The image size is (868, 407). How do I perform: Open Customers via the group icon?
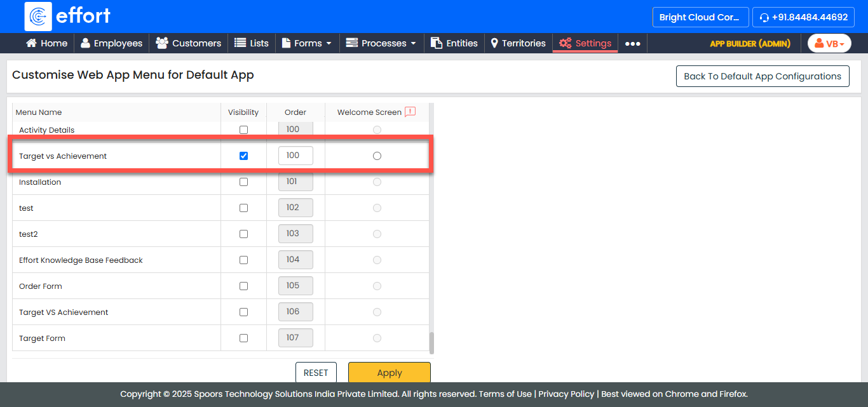162,43
